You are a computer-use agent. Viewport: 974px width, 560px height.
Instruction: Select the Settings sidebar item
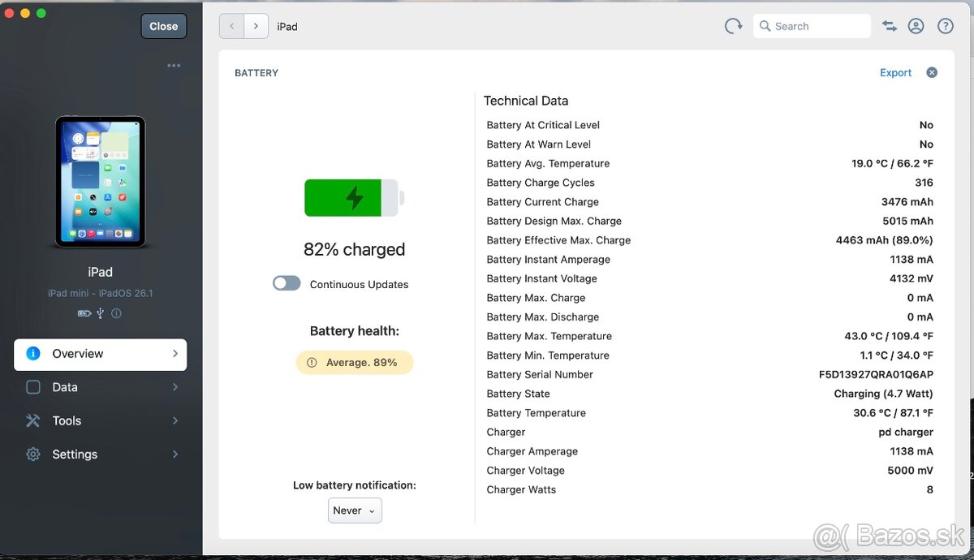pyautogui.click(x=101, y=454)
